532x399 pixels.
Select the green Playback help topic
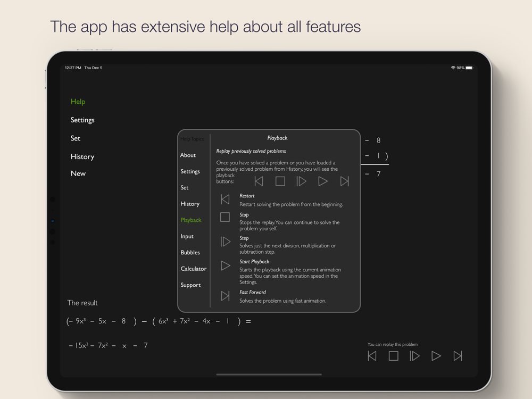(x=191, y=220)
